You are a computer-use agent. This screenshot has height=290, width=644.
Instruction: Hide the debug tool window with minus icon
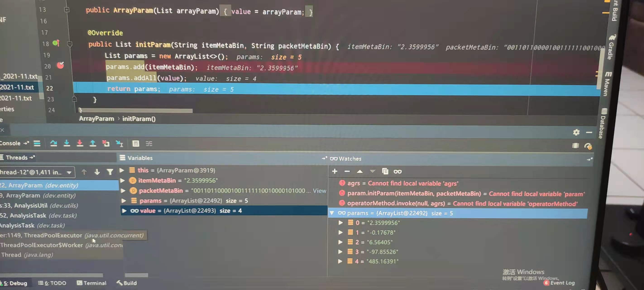coord(589,132)
